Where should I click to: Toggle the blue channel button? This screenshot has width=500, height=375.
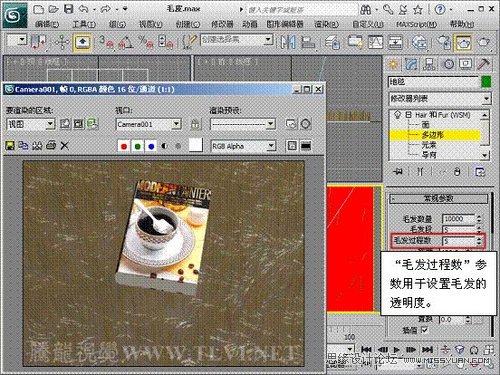click(x=151, y=146)
